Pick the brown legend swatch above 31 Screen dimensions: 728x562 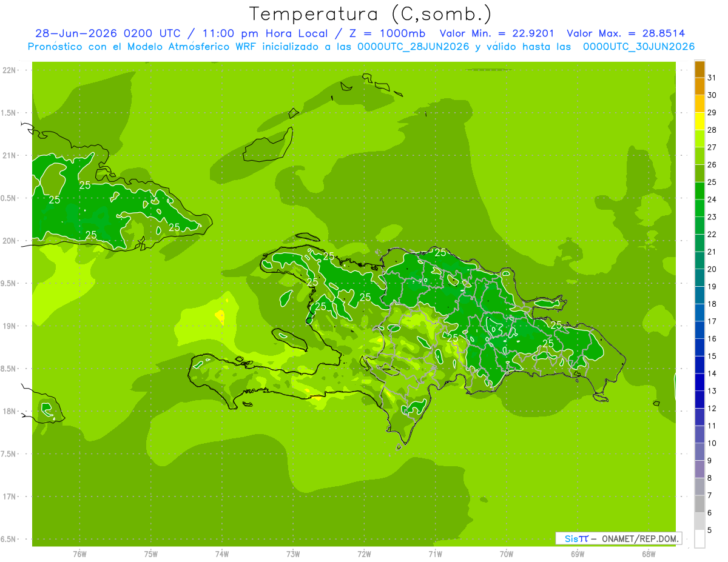tap(699, 69)
